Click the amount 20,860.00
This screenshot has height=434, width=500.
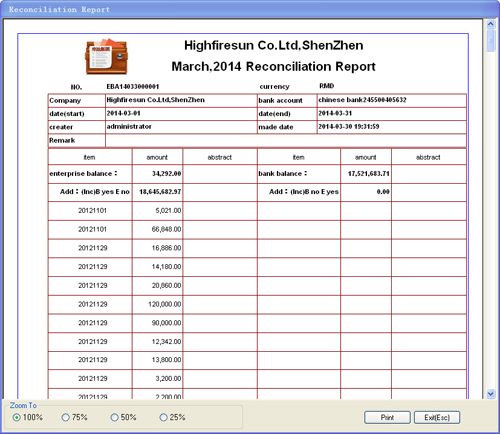167,286
